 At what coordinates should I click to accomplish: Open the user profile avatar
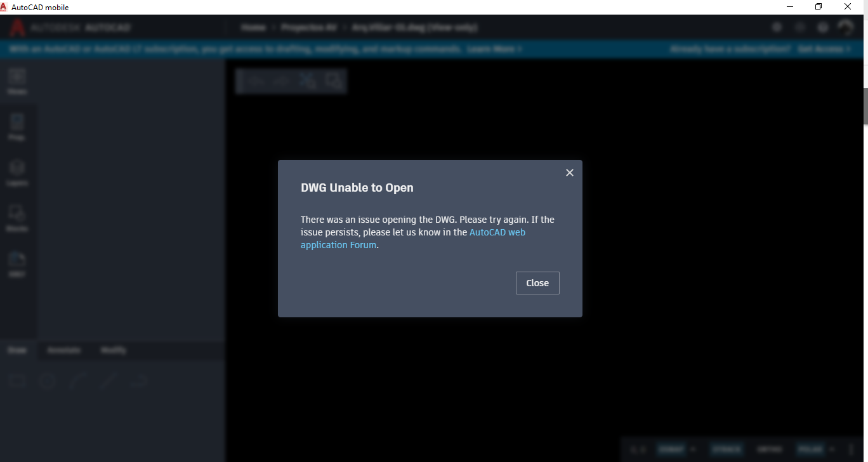(x=846, y=27)
